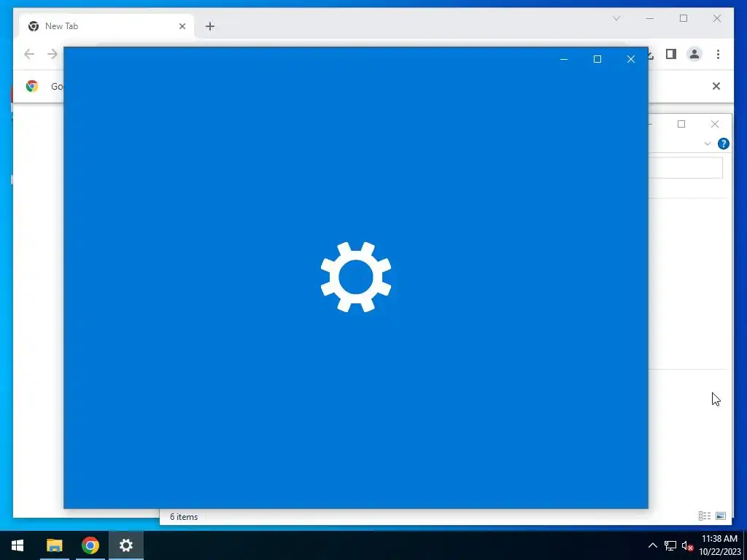Click the Chrome logo in the info bar
The width and height of the screenshot is (747, 560).
click(32, 86)
